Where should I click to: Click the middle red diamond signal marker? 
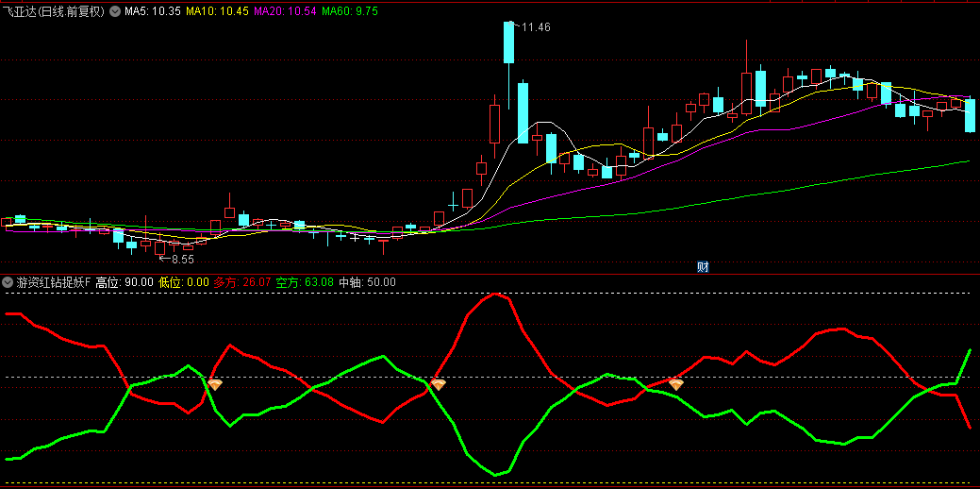coord(439,384)
